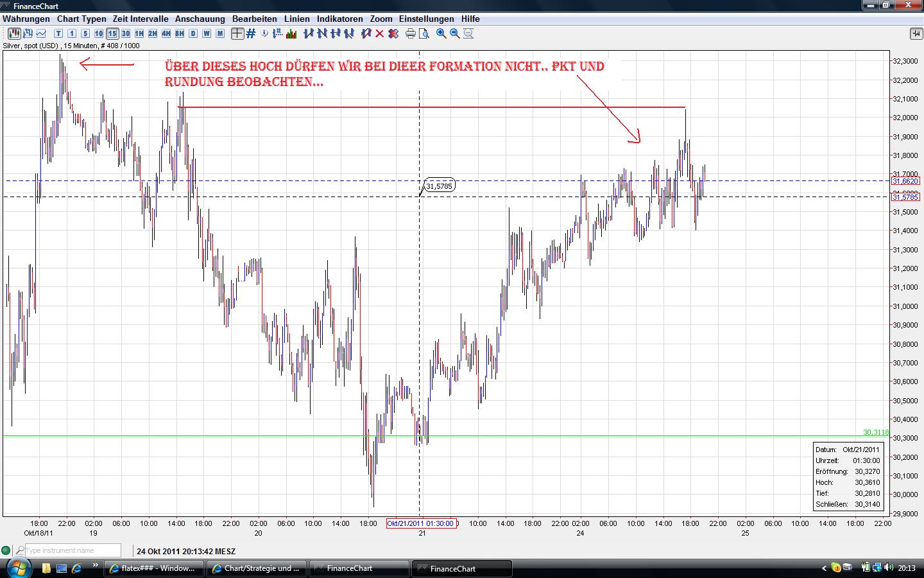Image resolution: width=924 pixels, height=578 pixels.
Task: Set interval to weekly (W)
Action: [207, 33]
